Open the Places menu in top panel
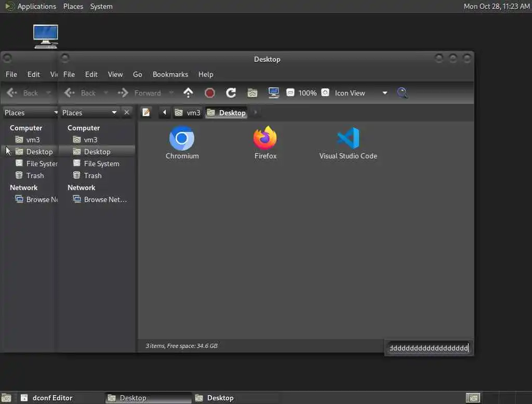Image resolution: width=532 pixels, height=404 pixels. click(x=73, y=6)
